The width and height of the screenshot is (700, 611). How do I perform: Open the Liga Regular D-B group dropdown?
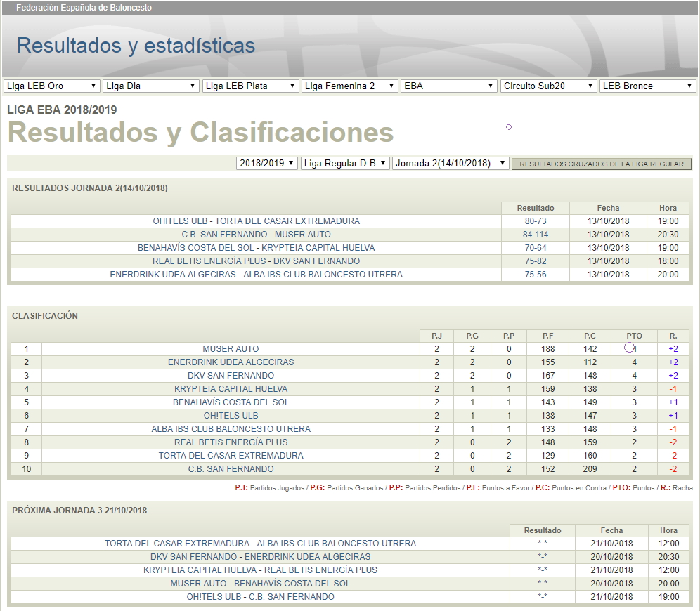point(345,163)
